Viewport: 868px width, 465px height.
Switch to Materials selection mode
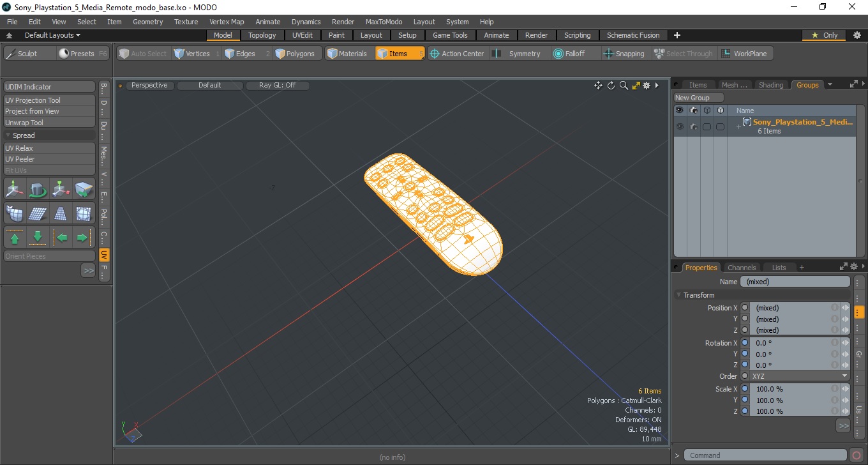(349, 54)
